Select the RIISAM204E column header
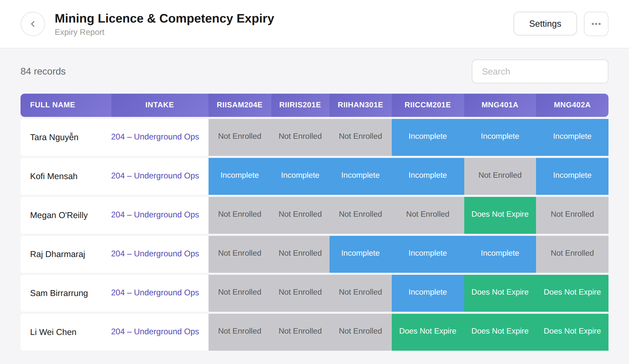Screen dimensions: 629x364 [240, 105]
